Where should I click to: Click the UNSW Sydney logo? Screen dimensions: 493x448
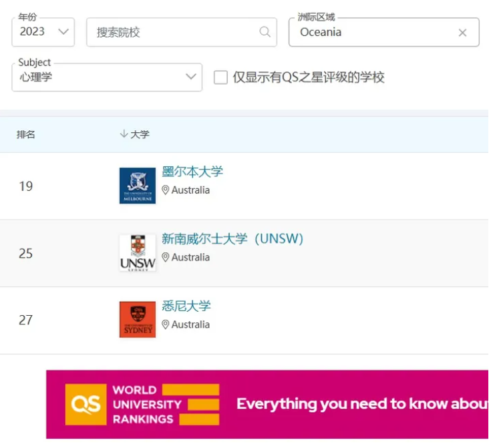[138, 253]
